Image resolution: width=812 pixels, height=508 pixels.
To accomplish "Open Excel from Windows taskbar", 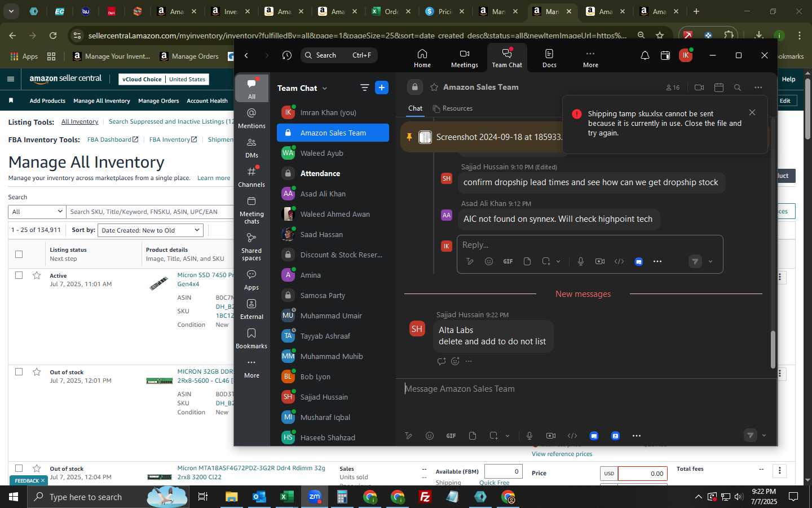I will 286,497.
